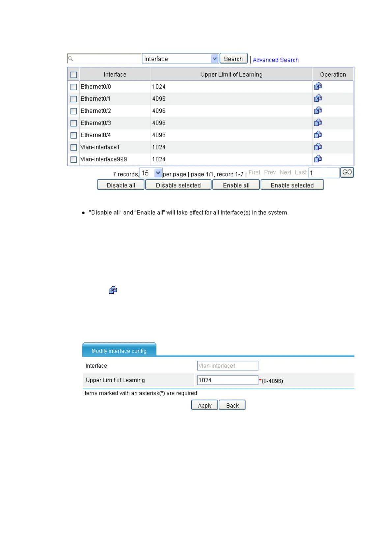Open the Interface search field dropdown
The height and width of the screenshot is (533, 392).
(181, 59)
